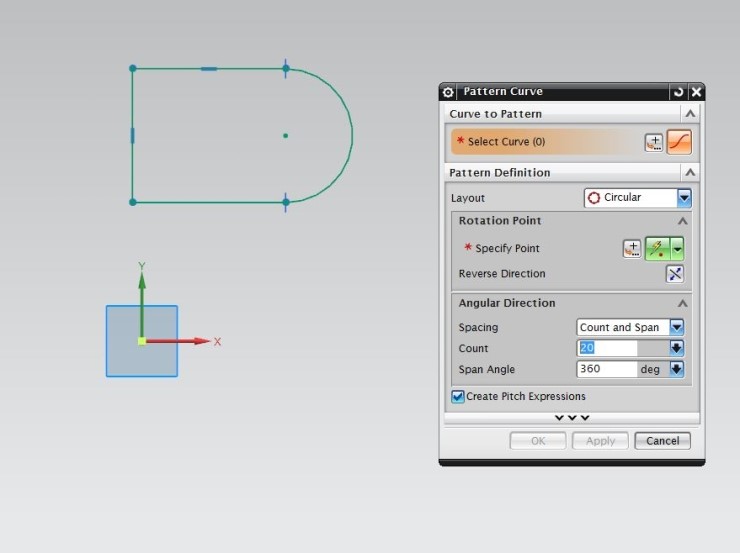Screen dimensions: 740x553
Task: Open the Spacing Count and Span dropdown
Action: (630, 327)
